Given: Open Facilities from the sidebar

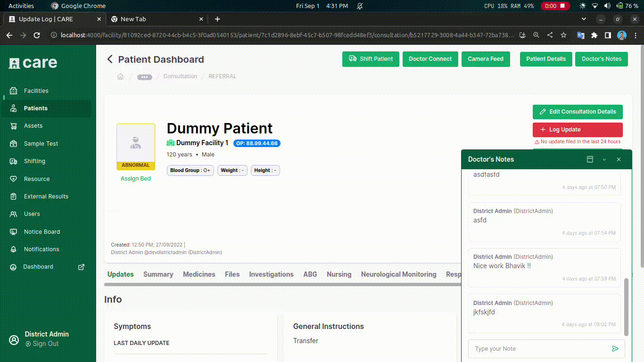Looking at the screenshot, I should pos(36,91).
